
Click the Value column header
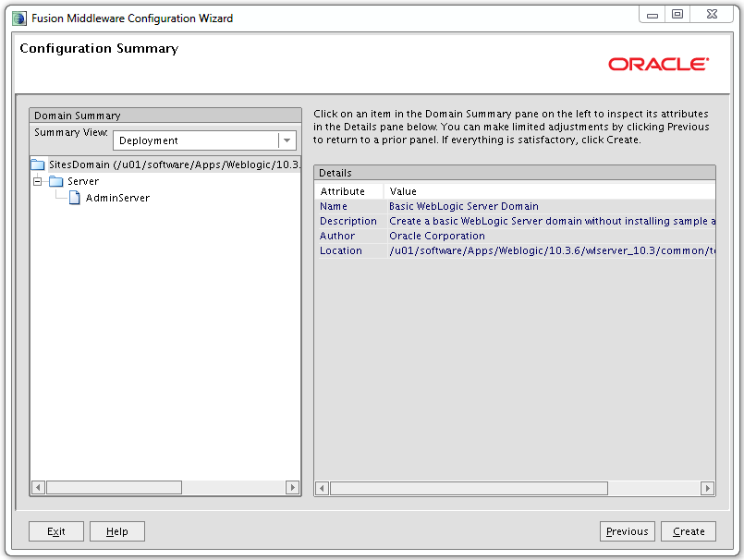(550, 191)
